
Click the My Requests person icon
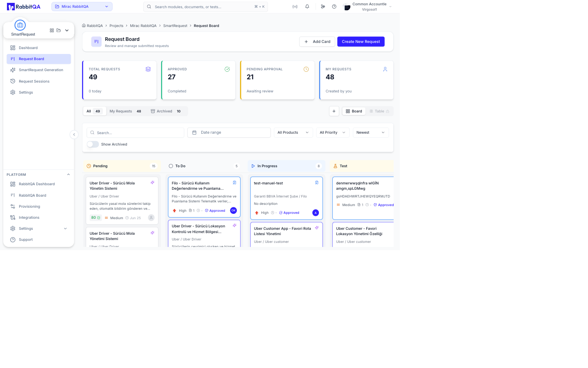click(385, 69)
